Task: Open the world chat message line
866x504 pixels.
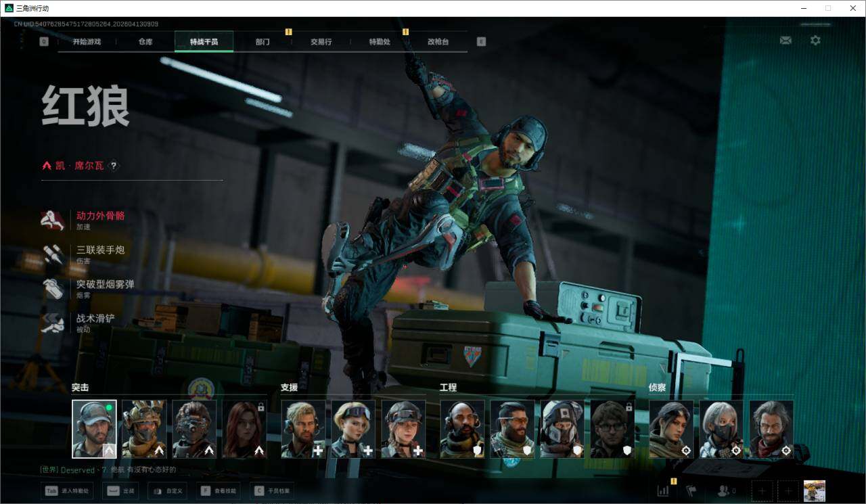Action: 108,469
